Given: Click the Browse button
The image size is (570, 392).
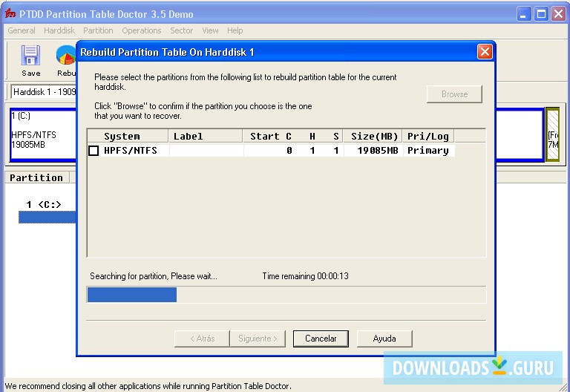Looking at the screenshot, I should pos(454,94).
